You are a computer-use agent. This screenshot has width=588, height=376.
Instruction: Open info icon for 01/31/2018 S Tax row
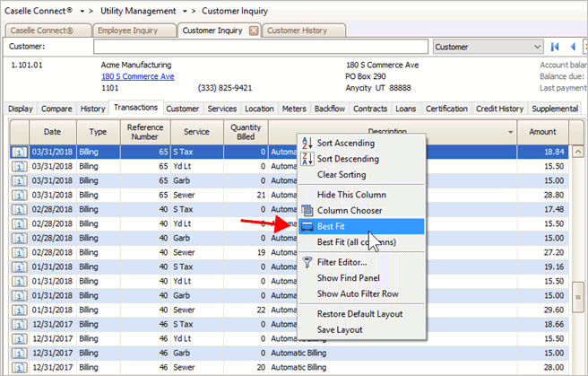(19, 267)
